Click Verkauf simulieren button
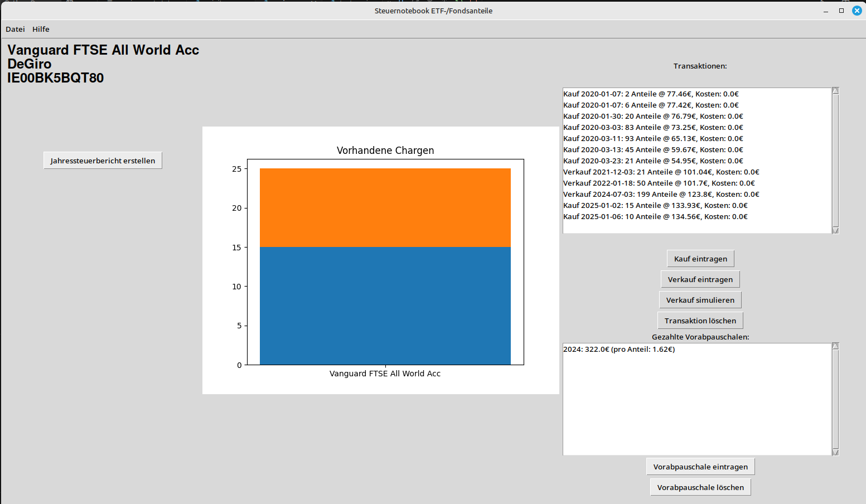The height and width of the screenshot is (504, 866). click(700, 300)
